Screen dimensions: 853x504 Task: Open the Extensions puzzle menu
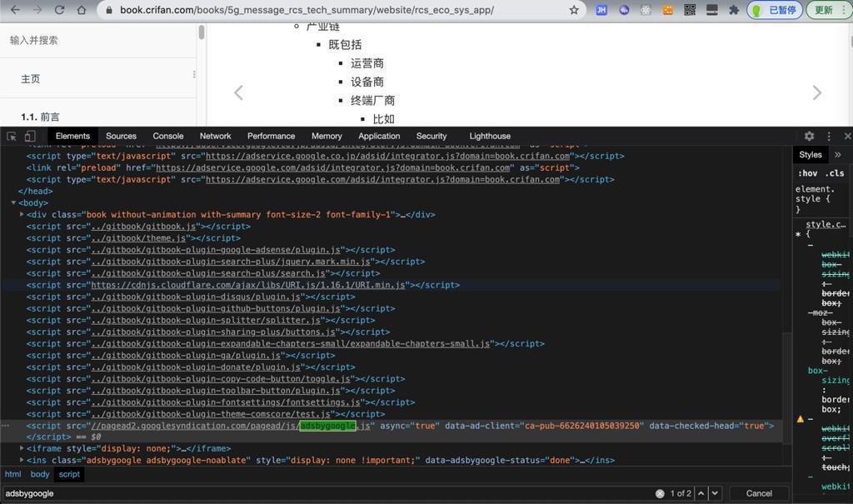[x=734, y=10]
